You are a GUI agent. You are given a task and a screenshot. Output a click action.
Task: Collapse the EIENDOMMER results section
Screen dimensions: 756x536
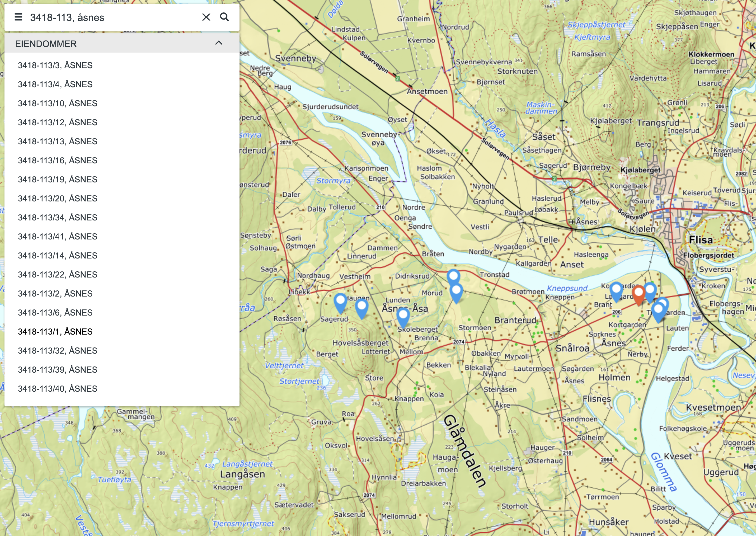219,43
